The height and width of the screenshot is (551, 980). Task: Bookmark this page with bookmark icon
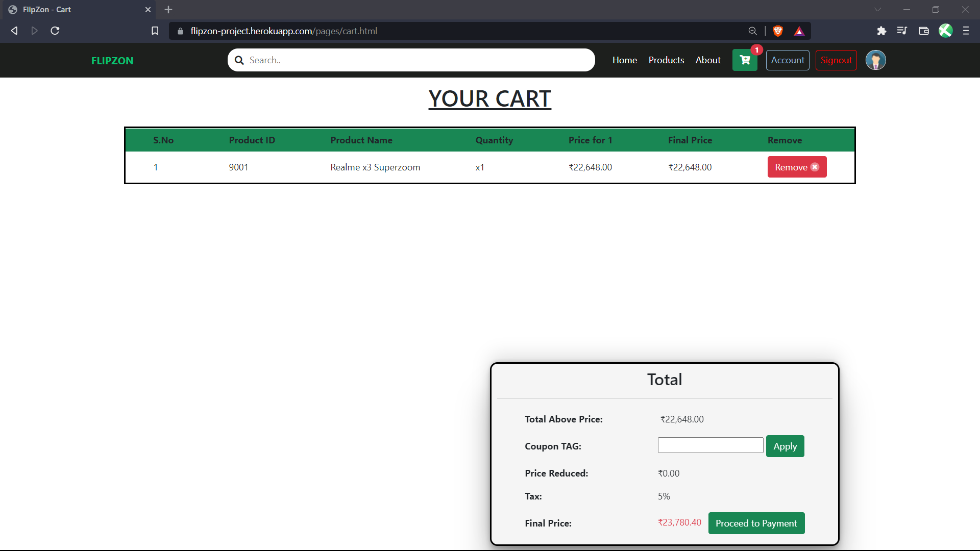pyautogui.click(x=155, y=31)
